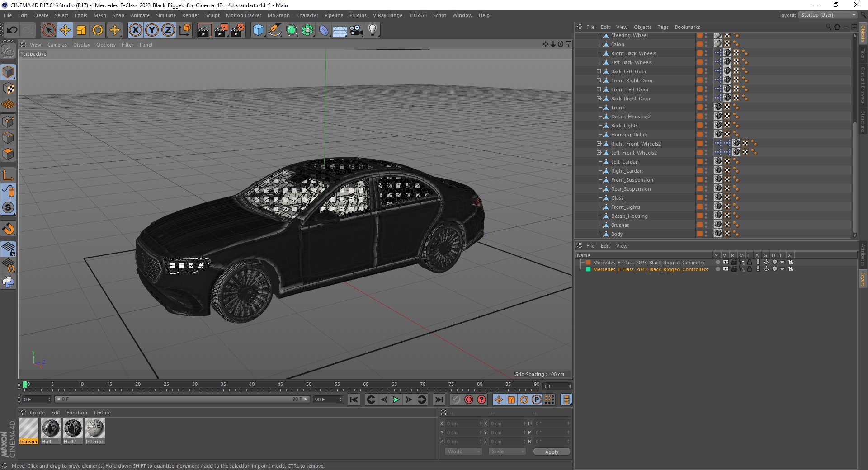Play the animation forward
868x470 pixels.
[x=396, y=399]
